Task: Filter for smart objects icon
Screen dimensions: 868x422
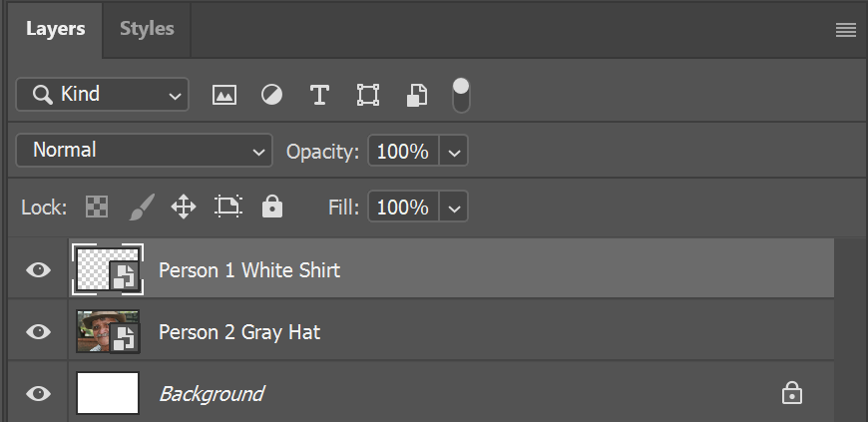Action: click(417, 95)
